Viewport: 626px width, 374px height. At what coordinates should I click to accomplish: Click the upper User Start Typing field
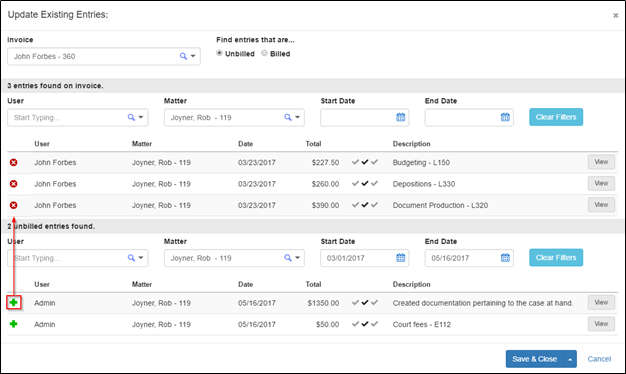68,118
